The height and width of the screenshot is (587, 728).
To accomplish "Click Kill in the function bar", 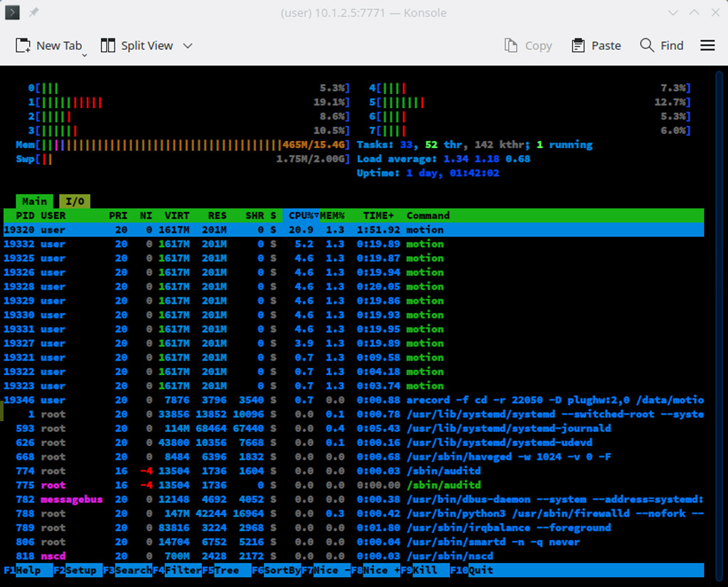I will (431, 570).
